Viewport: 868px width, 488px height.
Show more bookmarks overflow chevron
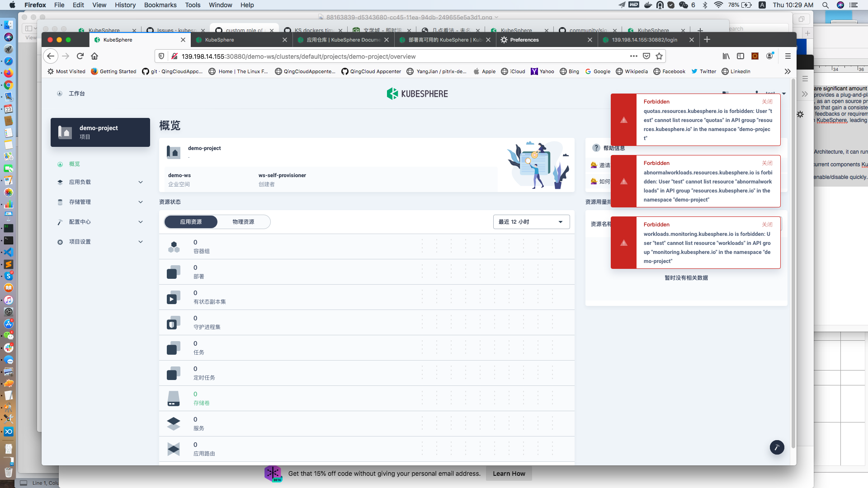788,71
